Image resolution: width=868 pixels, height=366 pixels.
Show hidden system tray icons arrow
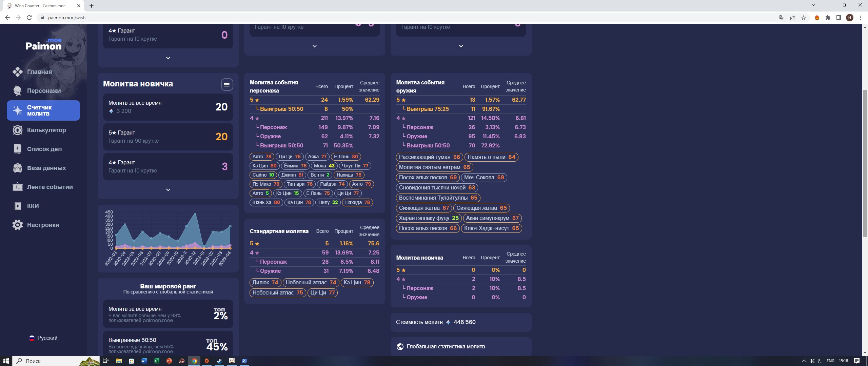[804, 361]
